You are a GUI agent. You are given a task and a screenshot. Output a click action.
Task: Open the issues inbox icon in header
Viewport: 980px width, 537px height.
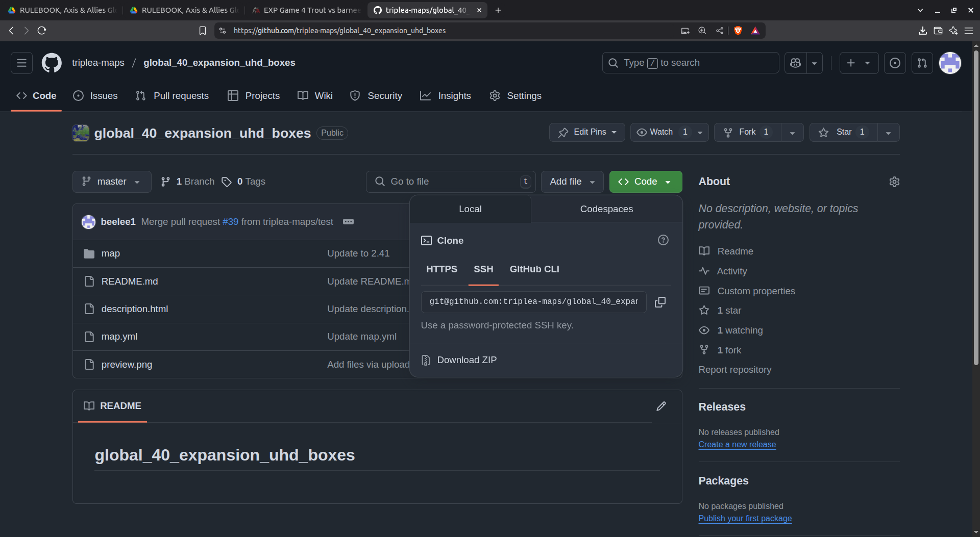(x=895, y=63)
